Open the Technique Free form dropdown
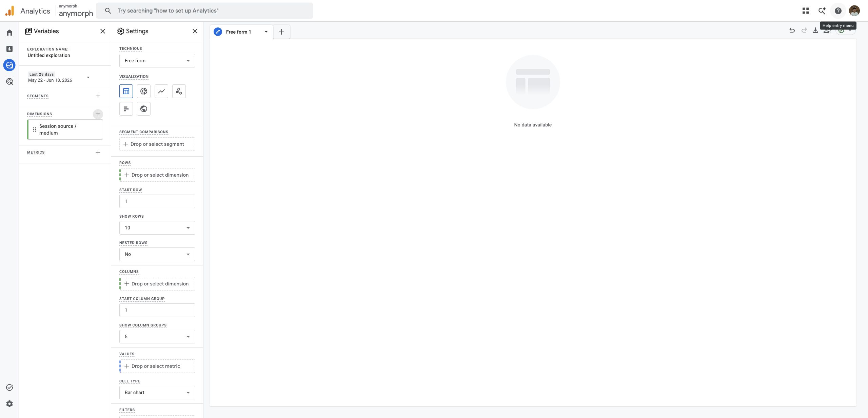 coord(157,61)
